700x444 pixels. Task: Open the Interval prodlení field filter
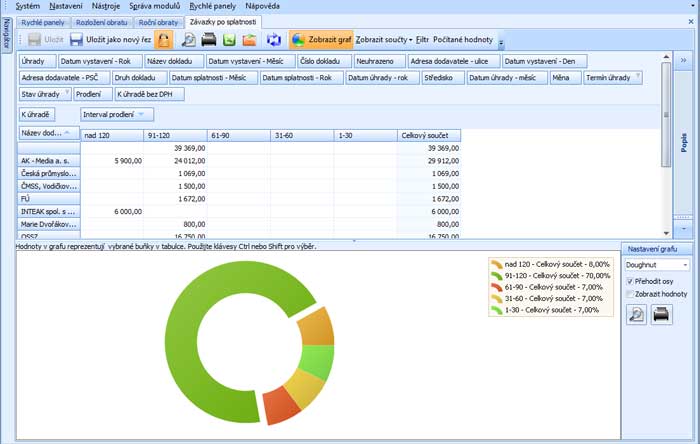point(139,115)
